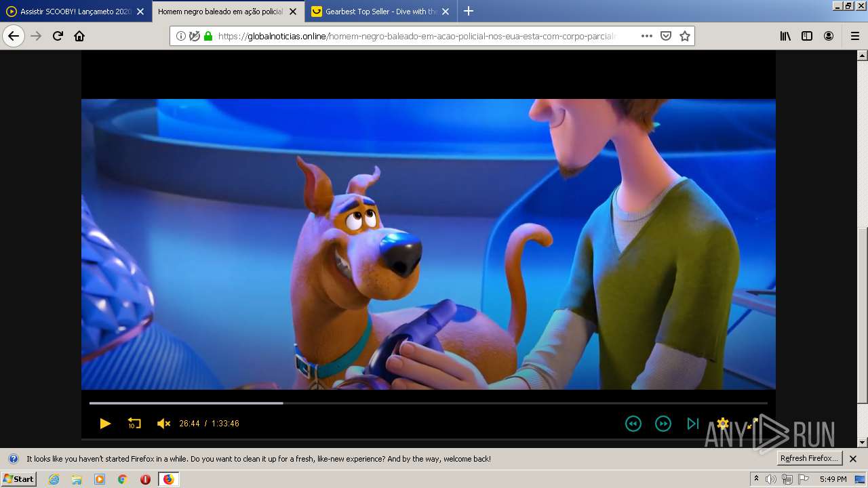Toggle fullscreen arrows icon in player
The height and width of the screenshot is (488, 868).
click(751, 424)
